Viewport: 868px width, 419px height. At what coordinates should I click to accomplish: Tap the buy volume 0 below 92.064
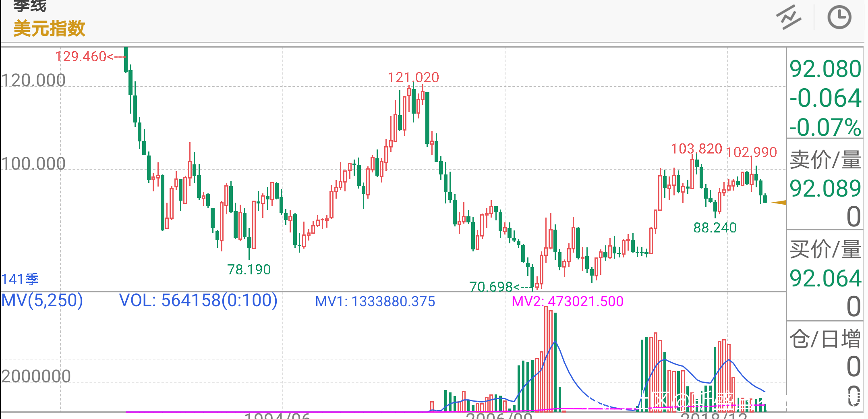(853, 307)
